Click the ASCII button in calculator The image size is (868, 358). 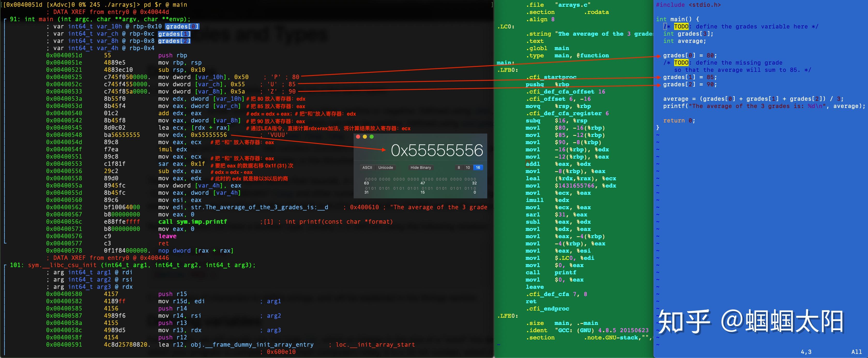367,167
